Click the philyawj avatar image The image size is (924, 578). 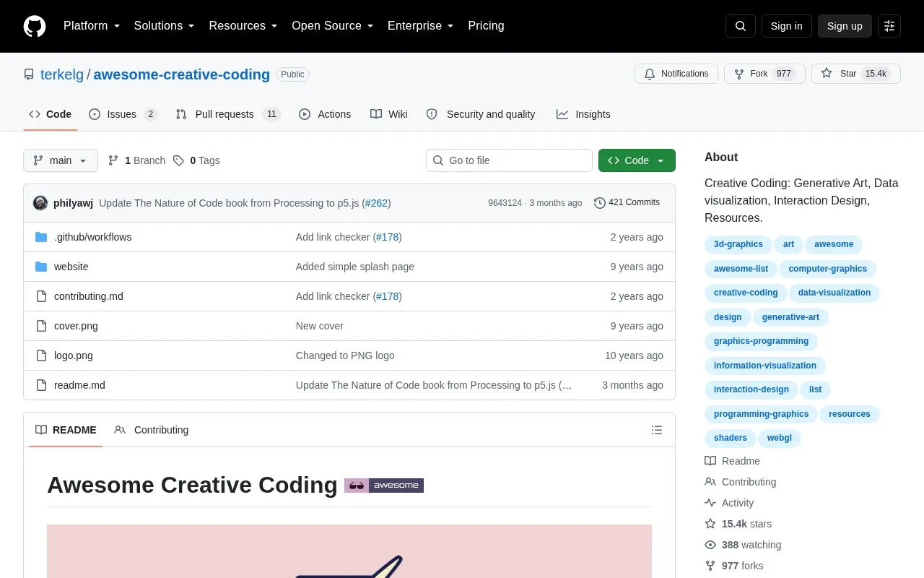tap(40, 203)
